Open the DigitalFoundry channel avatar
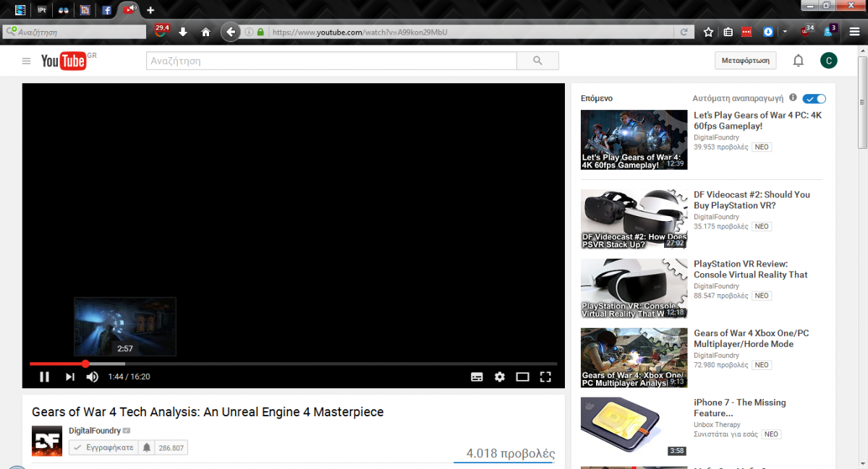The image size is (868, 469). (x=47, y=441)
